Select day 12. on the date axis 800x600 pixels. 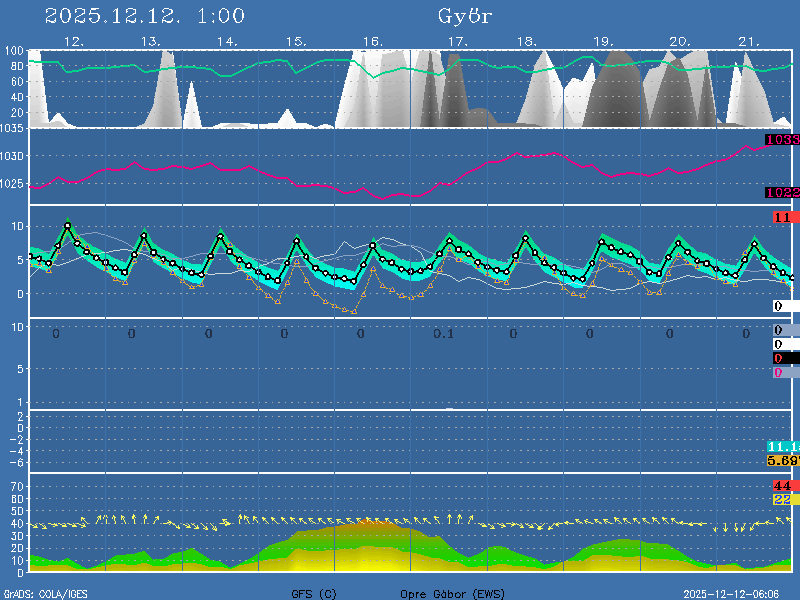click(x=73, y=42)
